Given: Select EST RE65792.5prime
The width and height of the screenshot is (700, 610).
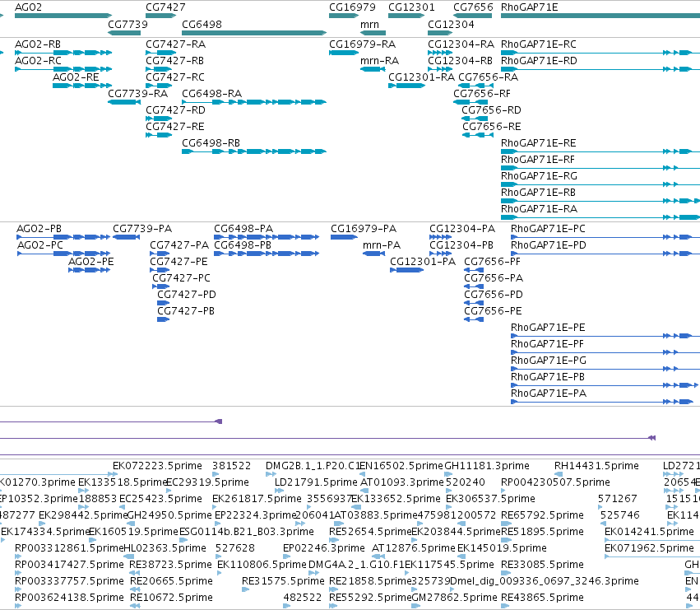Looking at the screenshot, I should (542, 515).
